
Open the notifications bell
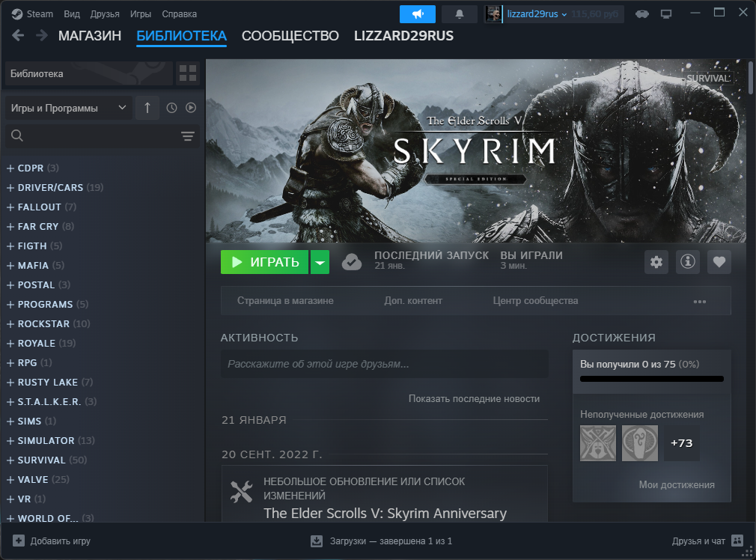(x=460, y=14)
